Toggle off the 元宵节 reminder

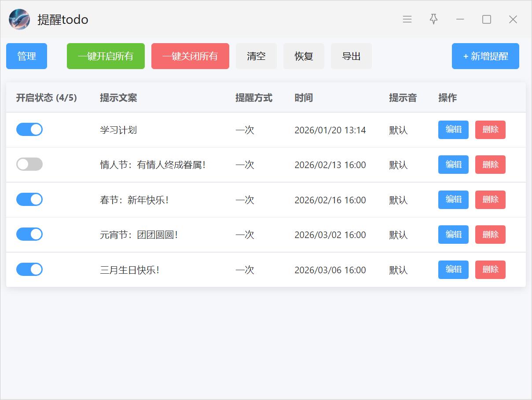29,234
